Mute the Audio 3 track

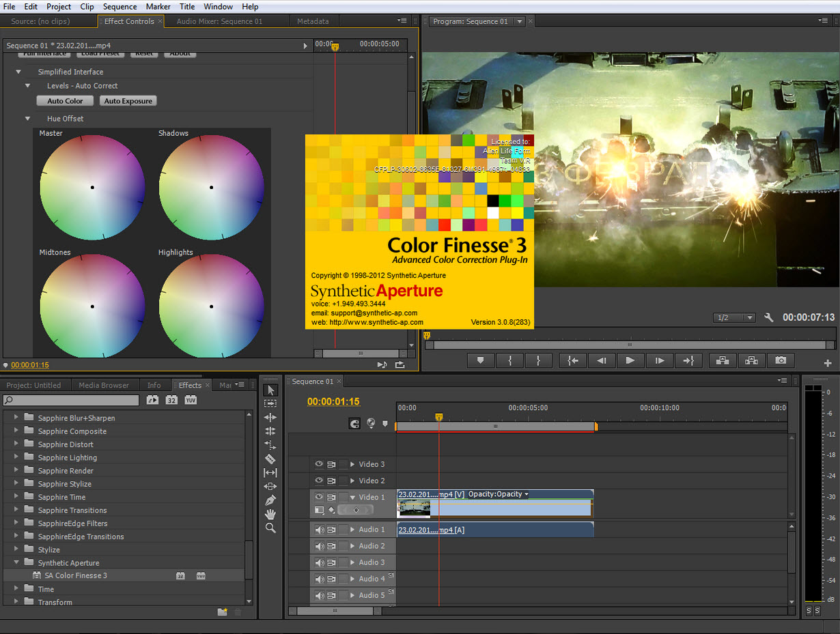point(319,562)
